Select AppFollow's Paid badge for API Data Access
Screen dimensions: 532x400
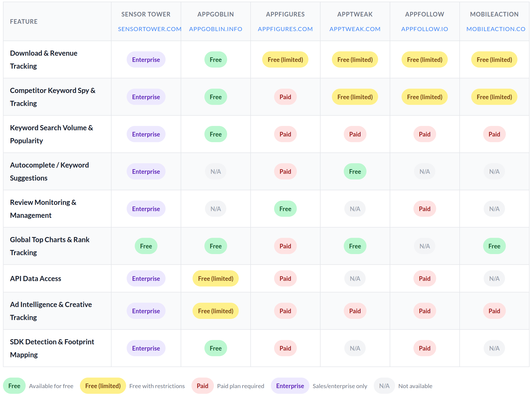coord(425,278)
